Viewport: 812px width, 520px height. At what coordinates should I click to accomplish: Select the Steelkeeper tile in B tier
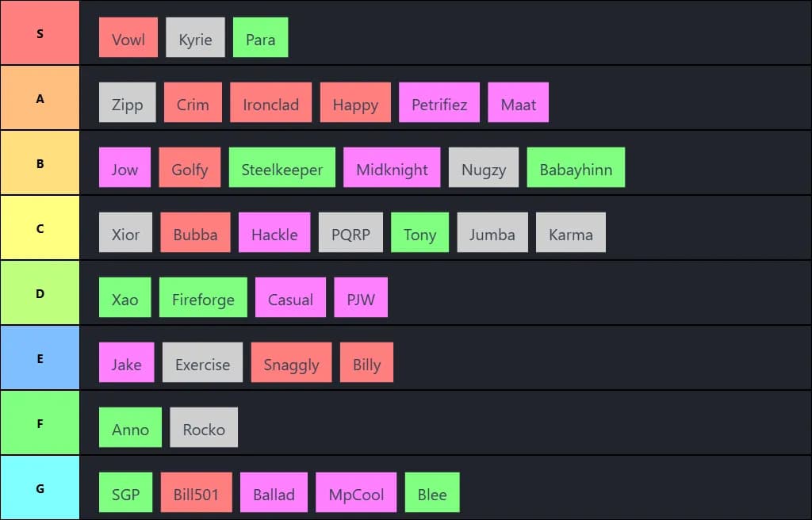[282, 168]
